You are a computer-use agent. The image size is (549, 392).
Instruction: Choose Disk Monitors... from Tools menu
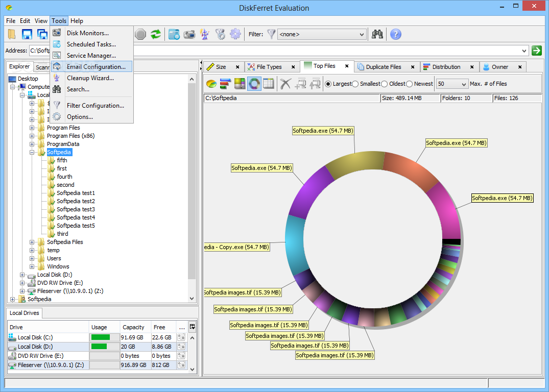click(92, 33)
